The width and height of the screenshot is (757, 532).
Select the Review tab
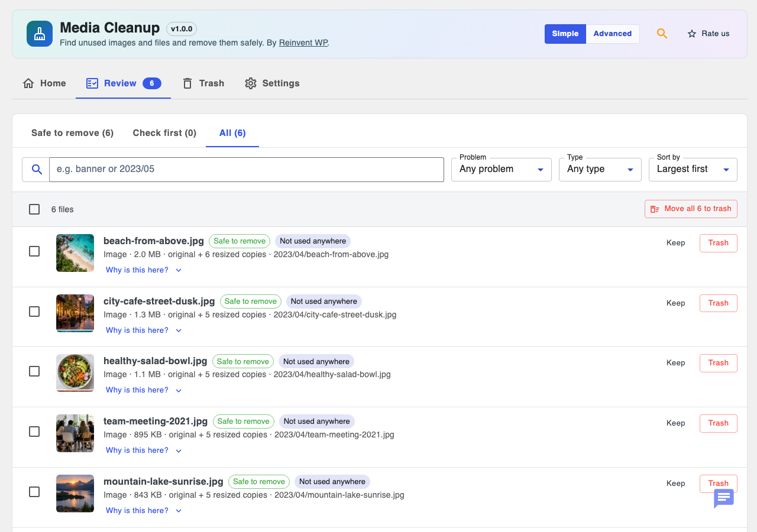[x=124, y=83]
